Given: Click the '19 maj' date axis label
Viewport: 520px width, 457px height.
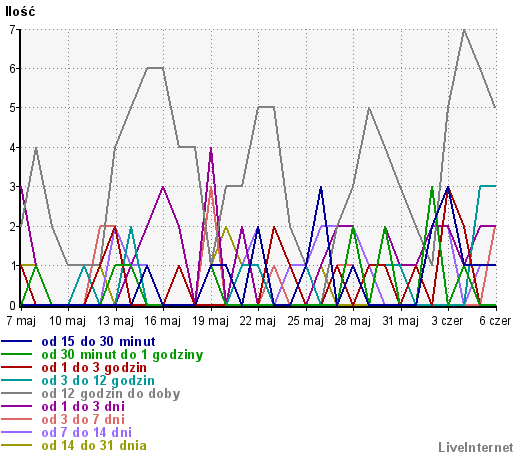Looking at the screenshot, I should (211, 321).
